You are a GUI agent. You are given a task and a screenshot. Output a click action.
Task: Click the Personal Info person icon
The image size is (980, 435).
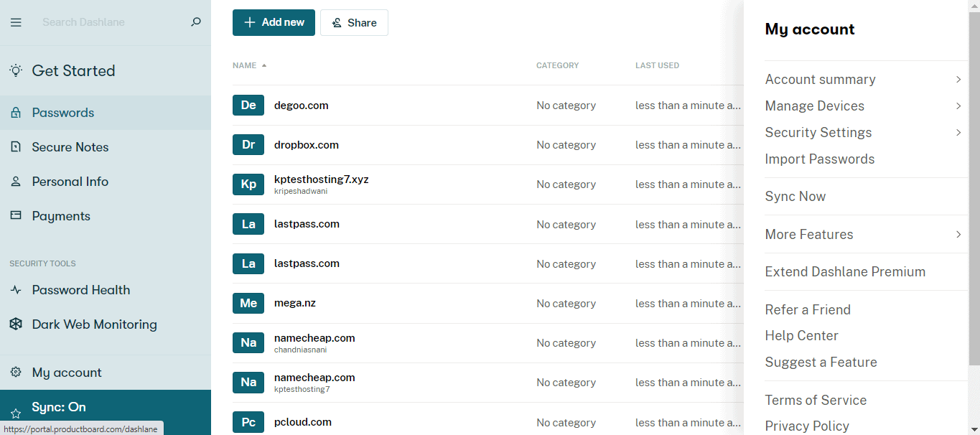(x=16, y=182)
